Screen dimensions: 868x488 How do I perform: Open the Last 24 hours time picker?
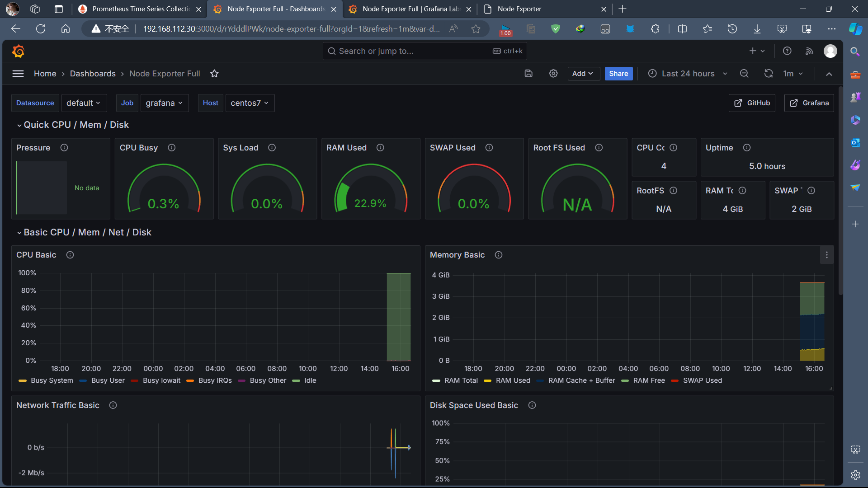click(687, 74)
